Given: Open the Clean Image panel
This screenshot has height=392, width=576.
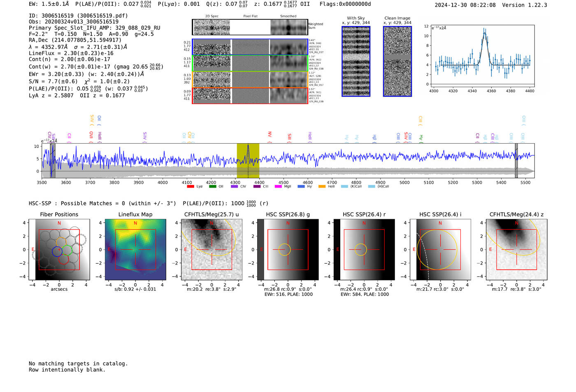Looking at the screenshot, I should pos(397,61).
